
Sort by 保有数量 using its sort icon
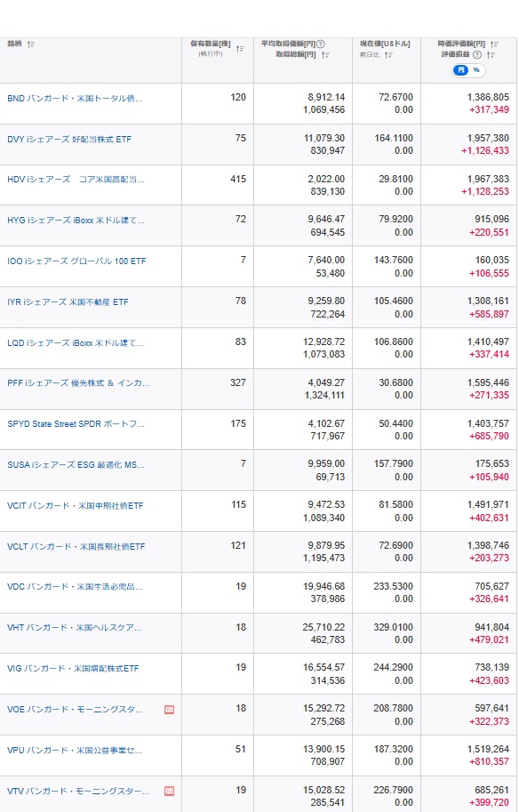(240, 49)
